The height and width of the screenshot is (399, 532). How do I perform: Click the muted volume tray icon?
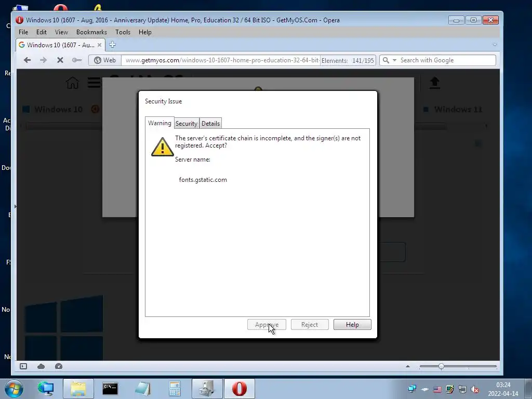pos(475,390)
